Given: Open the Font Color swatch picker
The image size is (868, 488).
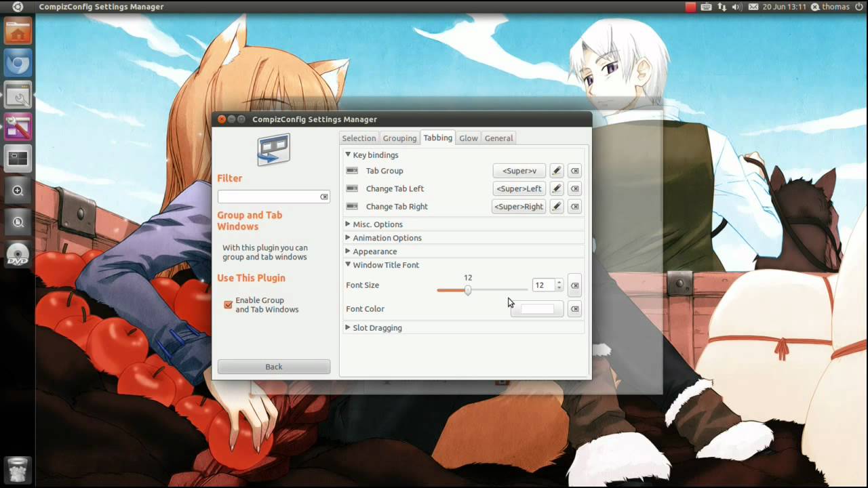Looking at the screenshot, I should click(537, 309).
